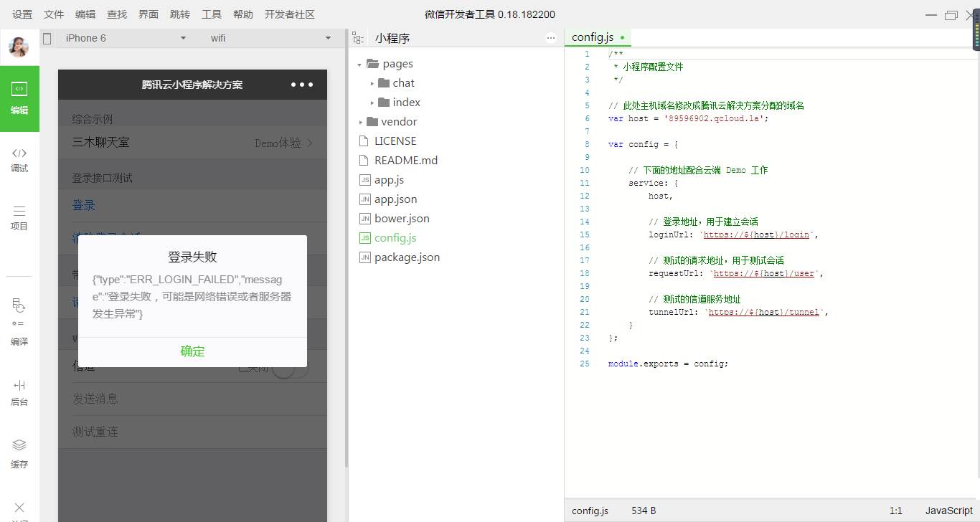
Task: Confirm the login failed dialog with 确定
Action: [x=192, y=351]
